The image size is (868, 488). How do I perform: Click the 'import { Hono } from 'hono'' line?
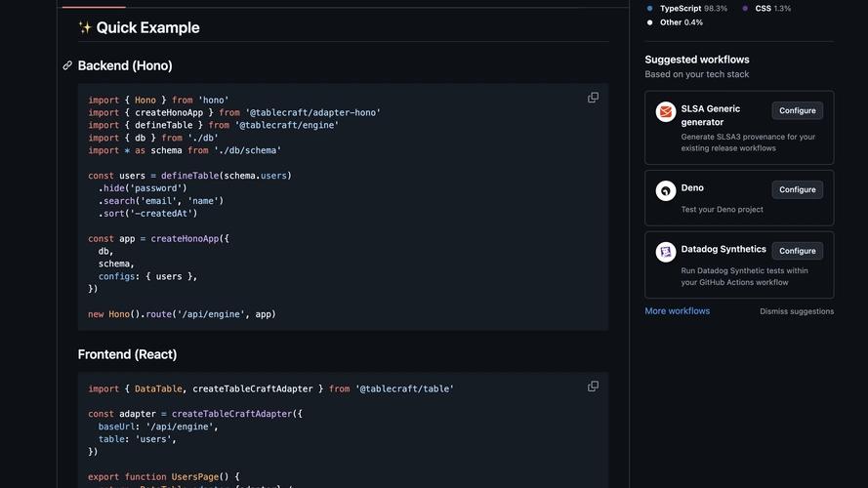coord(158,100)
